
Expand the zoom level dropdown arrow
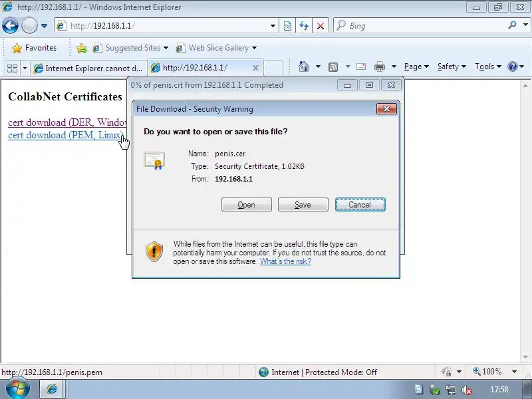514,372
